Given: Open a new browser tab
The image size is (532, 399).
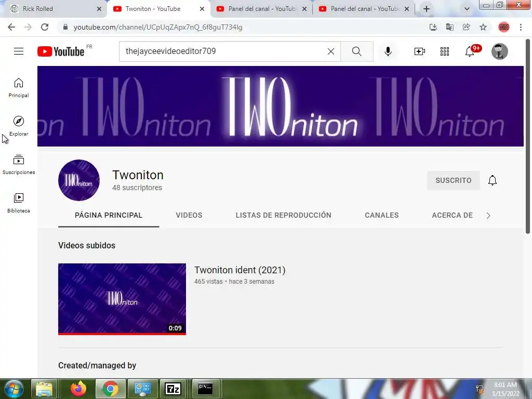Looking at the screenshot, I should coord(427,9).
